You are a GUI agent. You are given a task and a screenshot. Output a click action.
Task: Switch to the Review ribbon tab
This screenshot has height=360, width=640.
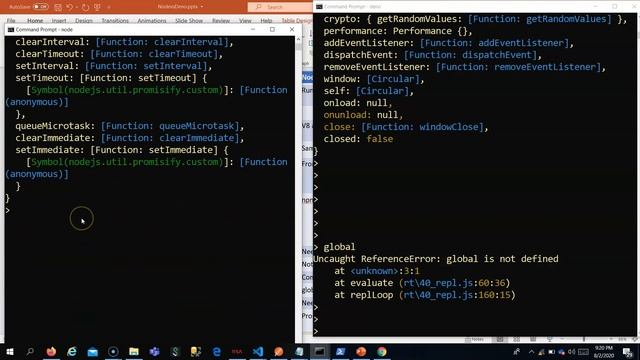[221, 20]
